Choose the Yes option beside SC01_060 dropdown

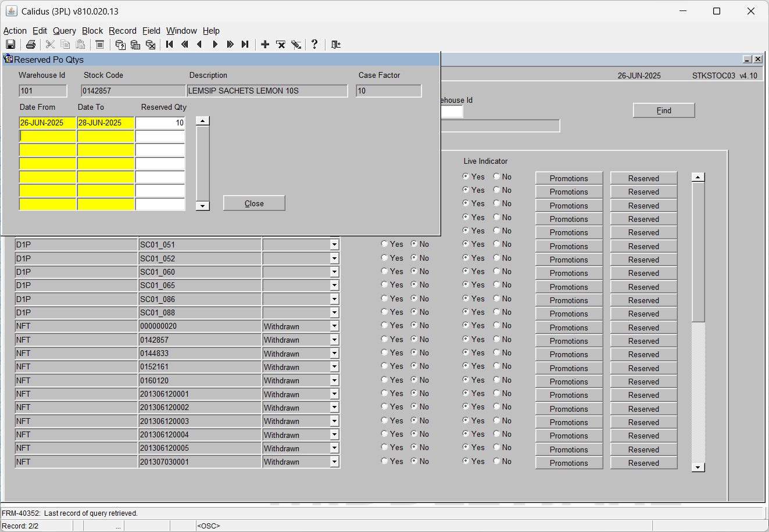click(384, 271)
